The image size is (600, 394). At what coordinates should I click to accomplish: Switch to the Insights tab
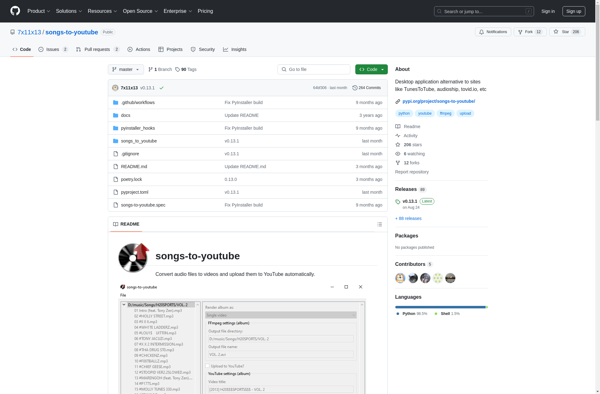235,49
